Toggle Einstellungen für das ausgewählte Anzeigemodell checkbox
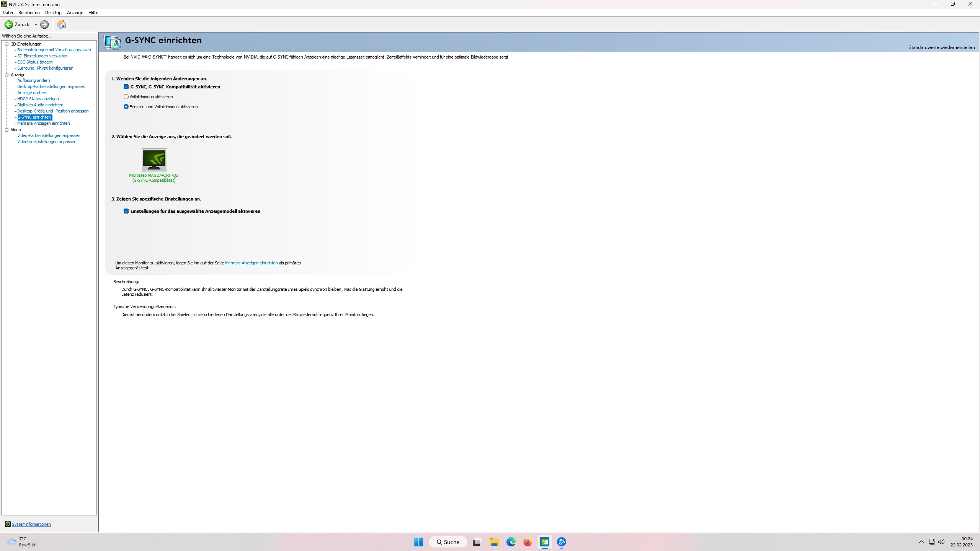980x551 pixels. pyautogui.click(x=126, y=211)
